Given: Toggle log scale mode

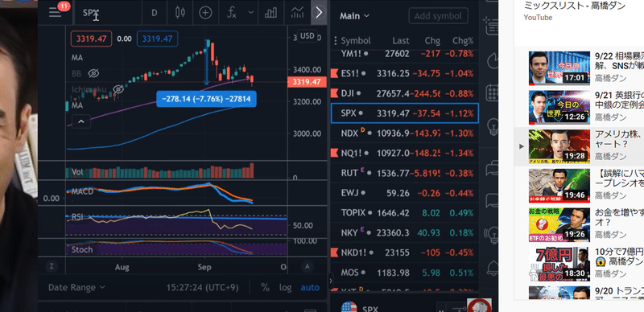Looking at the screenshot, I should (x=286, y=288).
